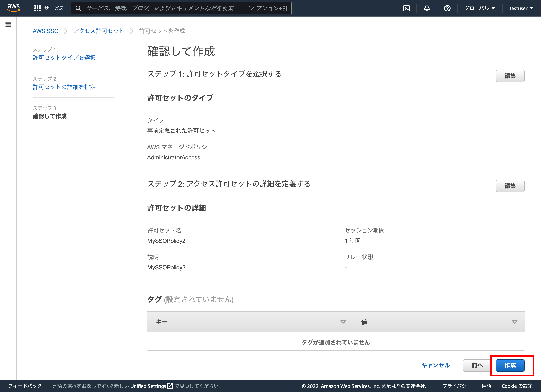This screenshot has height=392, width=541.
Task: Click the 許可セットを作成 breadcrumb text
Action: point(162,31)
